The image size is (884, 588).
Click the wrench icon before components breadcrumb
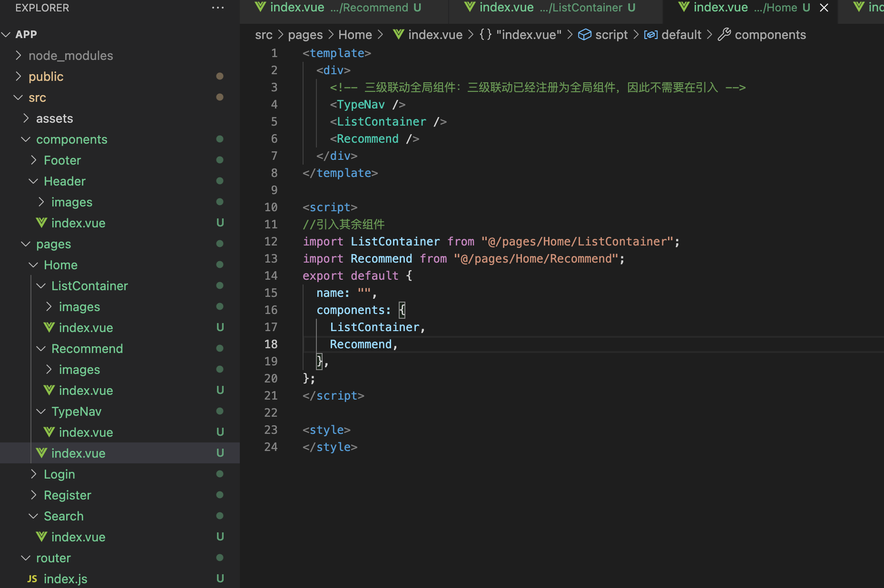point(724,34)
